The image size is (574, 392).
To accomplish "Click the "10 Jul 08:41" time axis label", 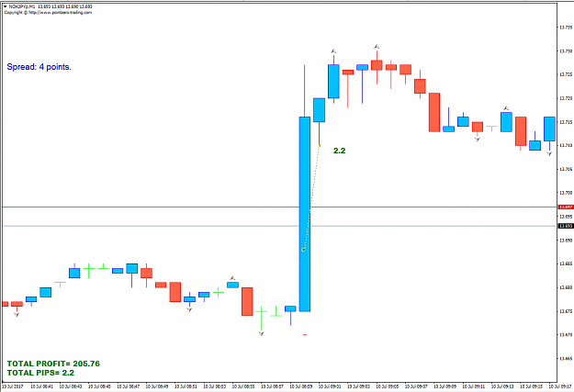I will [41, 386].
